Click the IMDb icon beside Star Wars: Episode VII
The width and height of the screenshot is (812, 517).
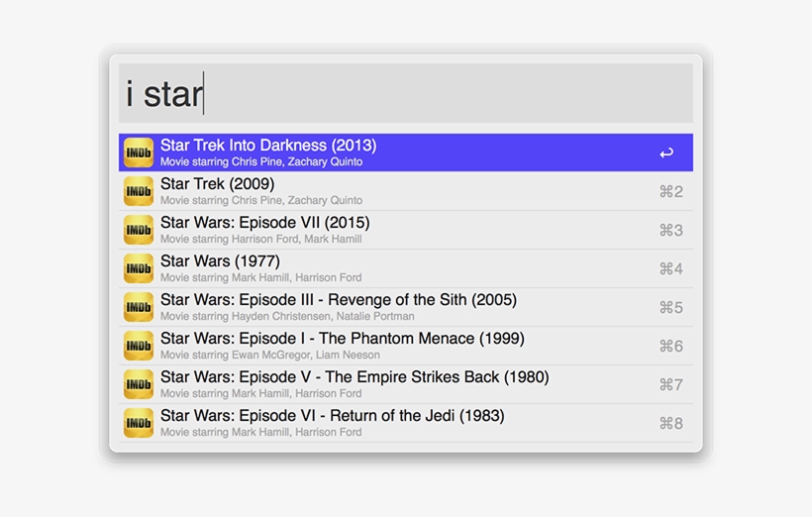pos(139,230)
